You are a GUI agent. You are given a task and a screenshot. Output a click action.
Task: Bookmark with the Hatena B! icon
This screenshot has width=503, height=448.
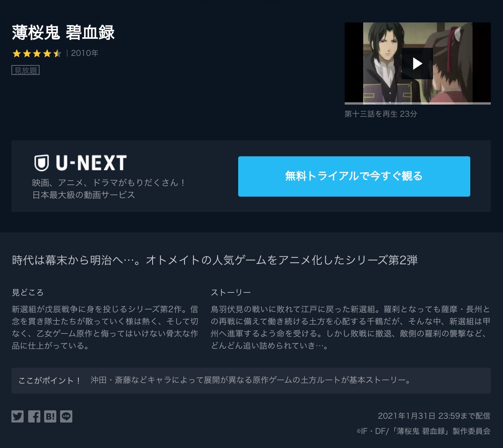[x=50, y=416]
